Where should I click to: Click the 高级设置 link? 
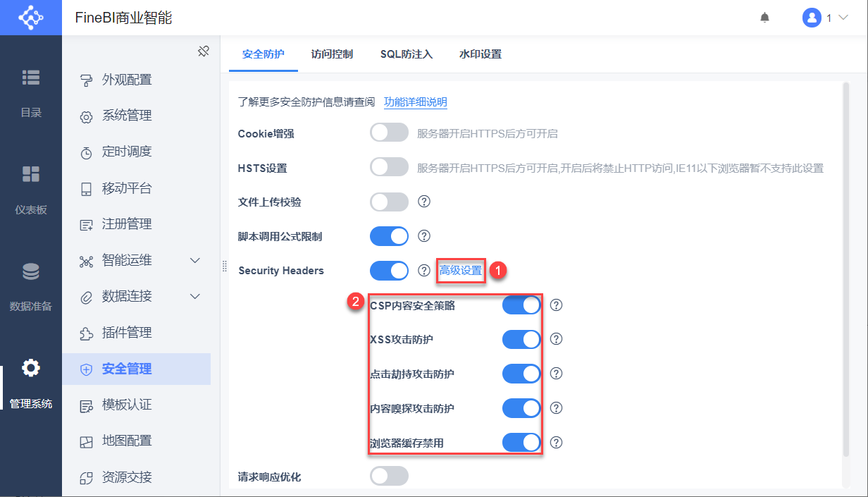click(x=461, y=270)
